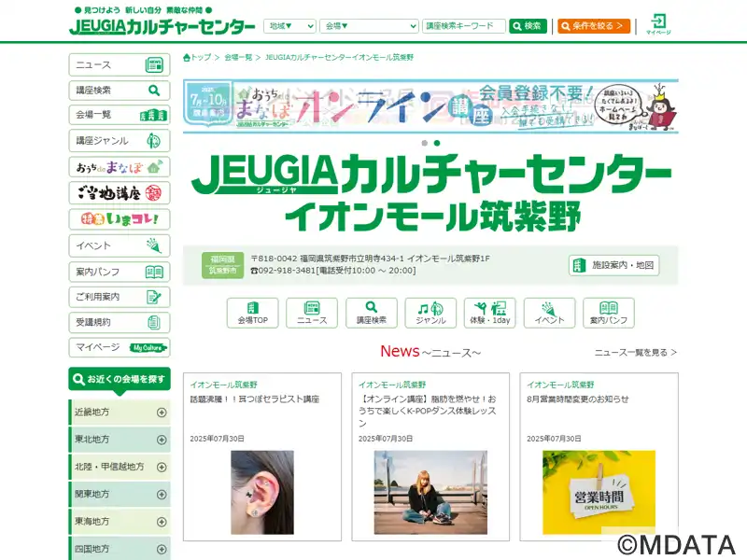This screenshot has height=560, width=747.
Task: Open イベント in the sidebar
Action: tap(120, 245)
